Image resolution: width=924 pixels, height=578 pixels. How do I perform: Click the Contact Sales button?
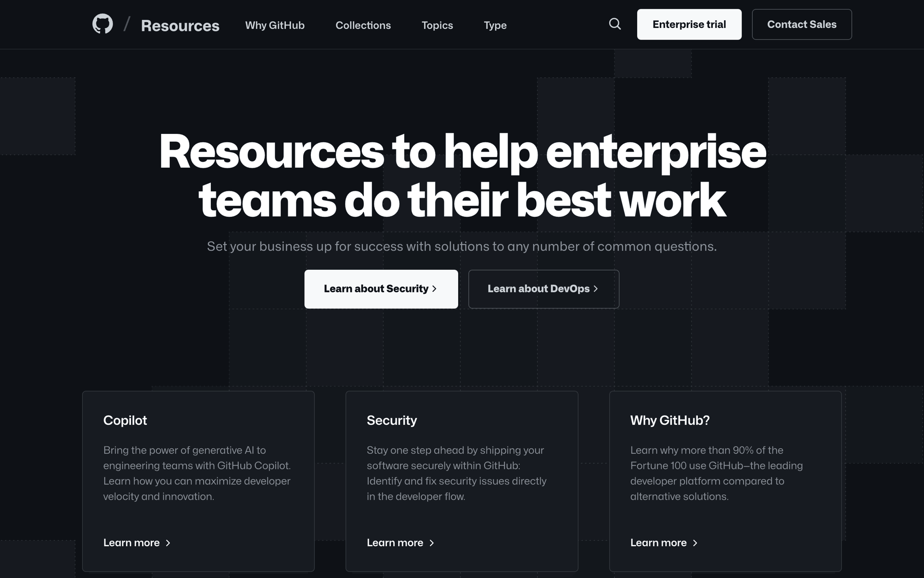click(802, 24)
